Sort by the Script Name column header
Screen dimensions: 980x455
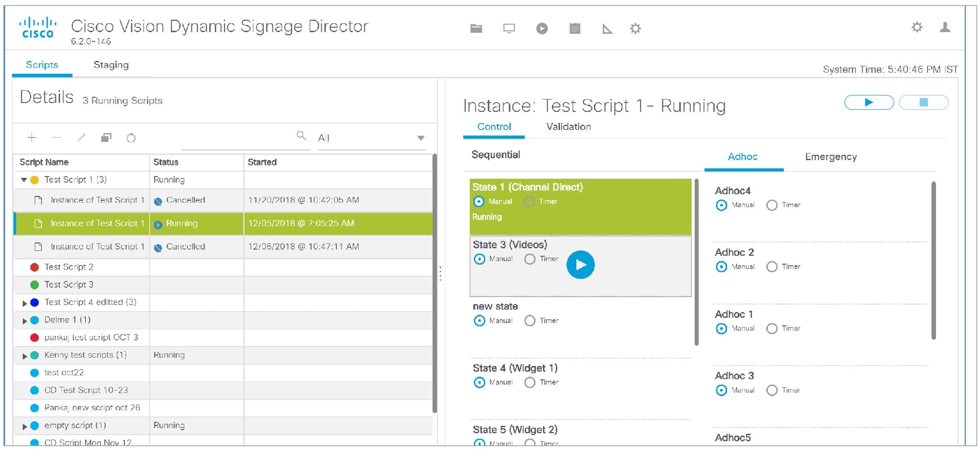click(81, 162)
